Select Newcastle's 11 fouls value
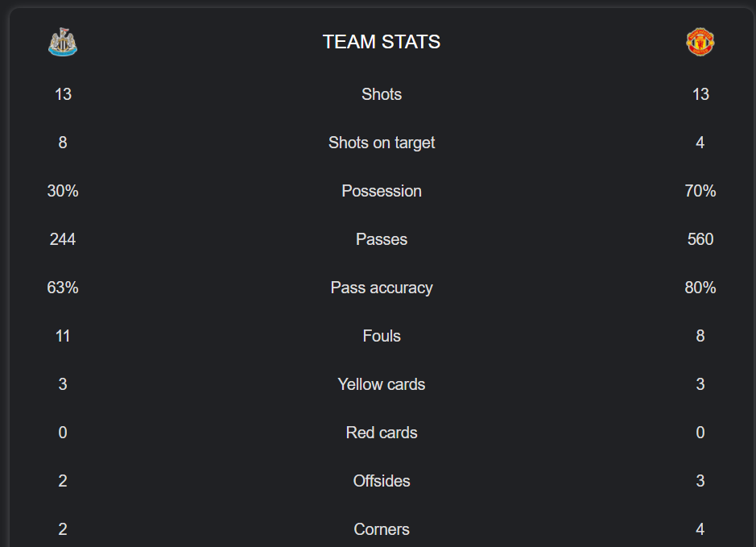 (63, 336)
